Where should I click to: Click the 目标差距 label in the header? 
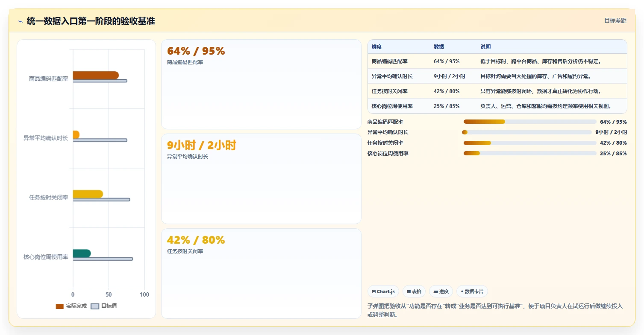point(615,20)
